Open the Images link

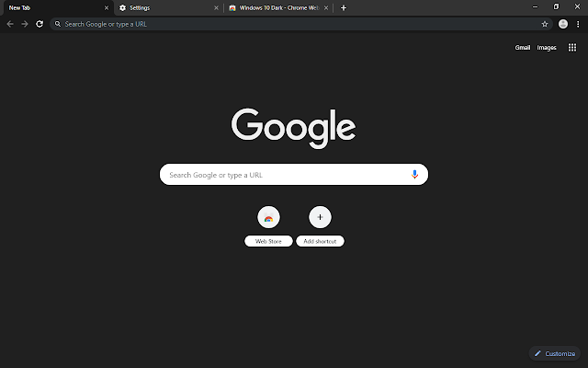[547, 47]
